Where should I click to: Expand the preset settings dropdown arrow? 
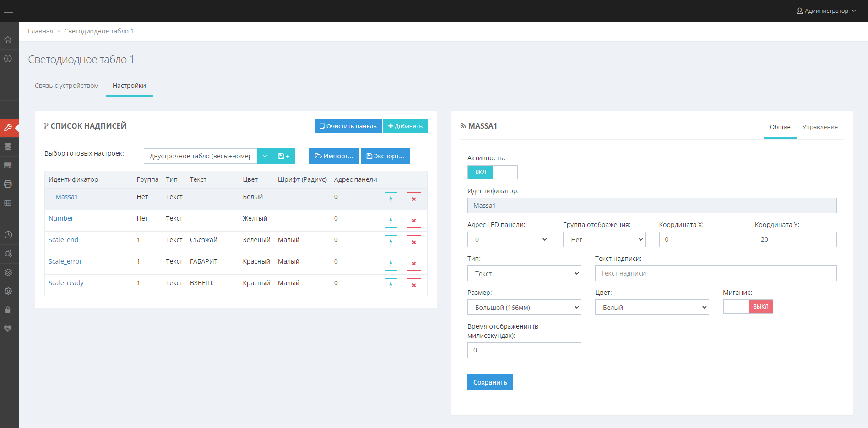265,156
